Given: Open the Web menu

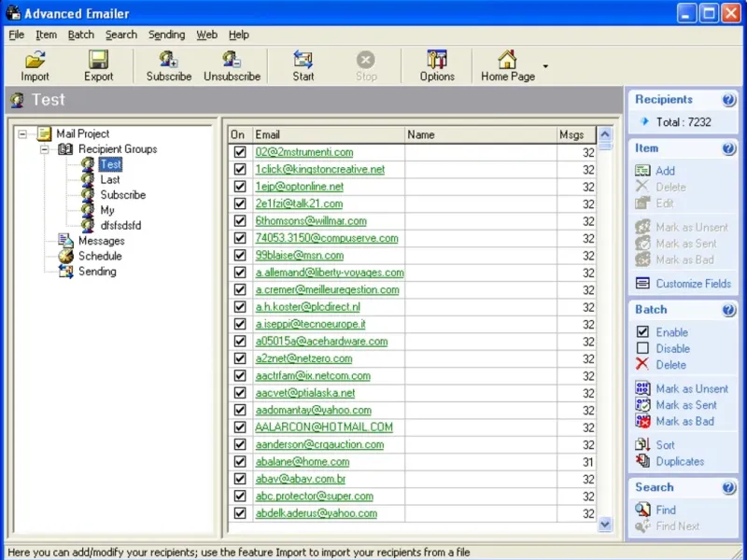Looking at the screenshot, I should 206,35.
